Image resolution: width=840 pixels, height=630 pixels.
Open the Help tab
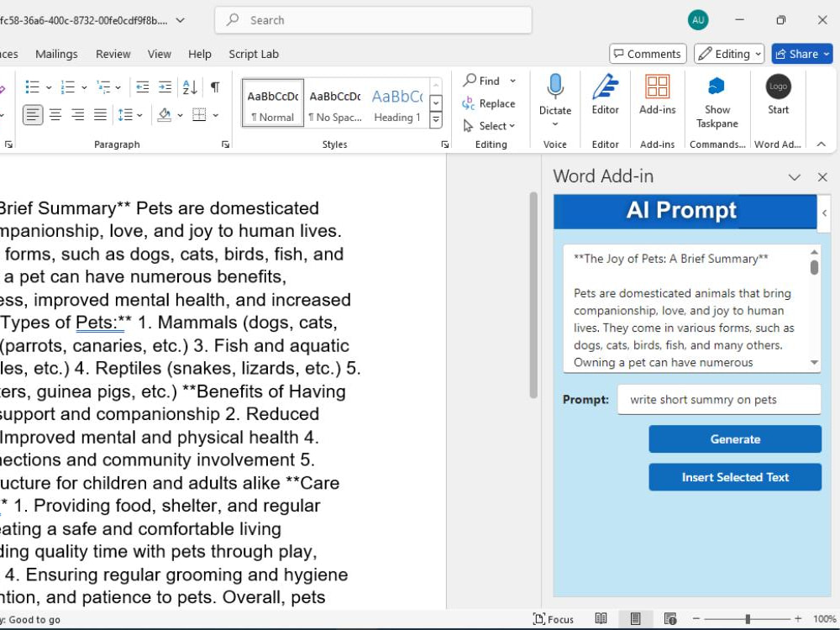tap(200, 54)
